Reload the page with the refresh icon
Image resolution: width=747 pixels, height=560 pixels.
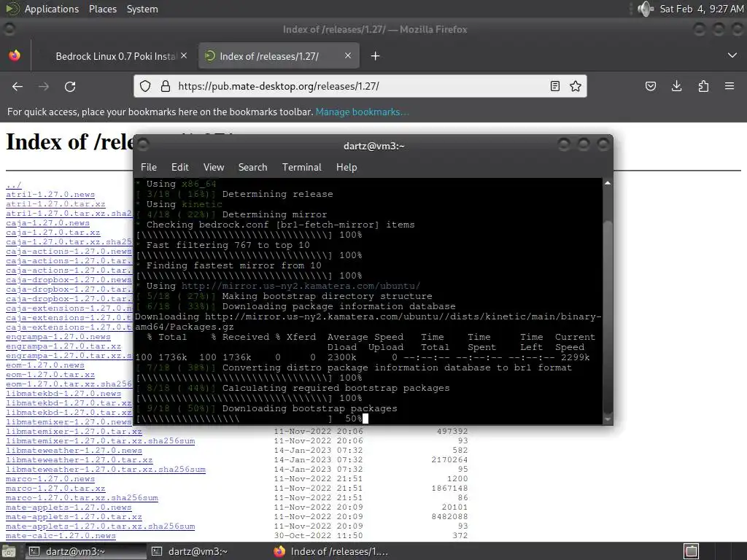[x=70, y=86]
